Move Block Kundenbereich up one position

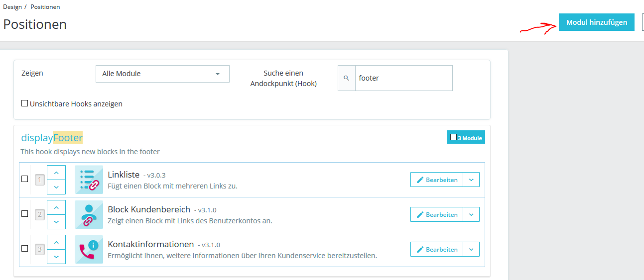[x=56, y=207]
